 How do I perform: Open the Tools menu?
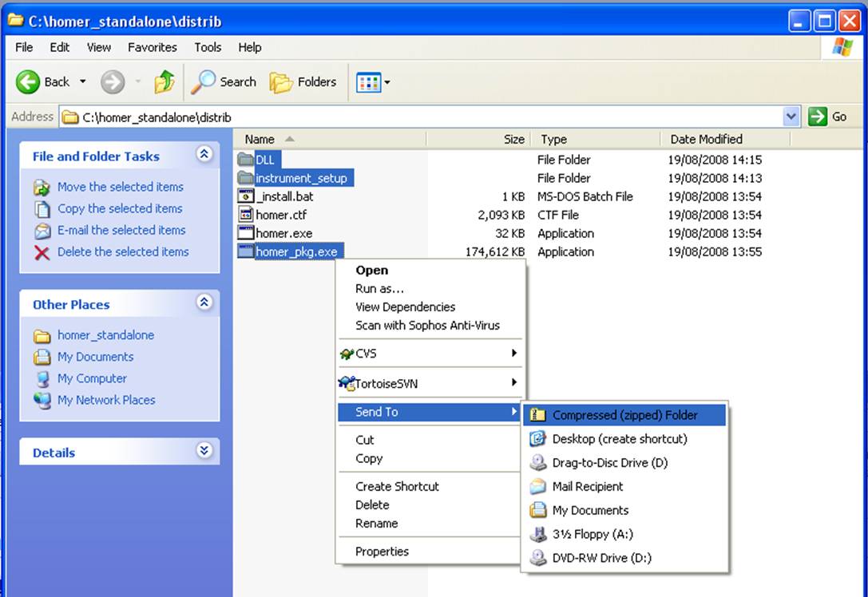pyautogui.click(x=208, y=47)
